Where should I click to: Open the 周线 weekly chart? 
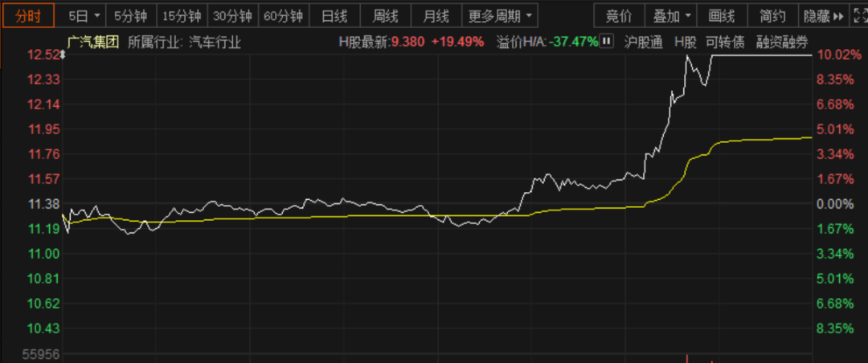tap(385, 16)
